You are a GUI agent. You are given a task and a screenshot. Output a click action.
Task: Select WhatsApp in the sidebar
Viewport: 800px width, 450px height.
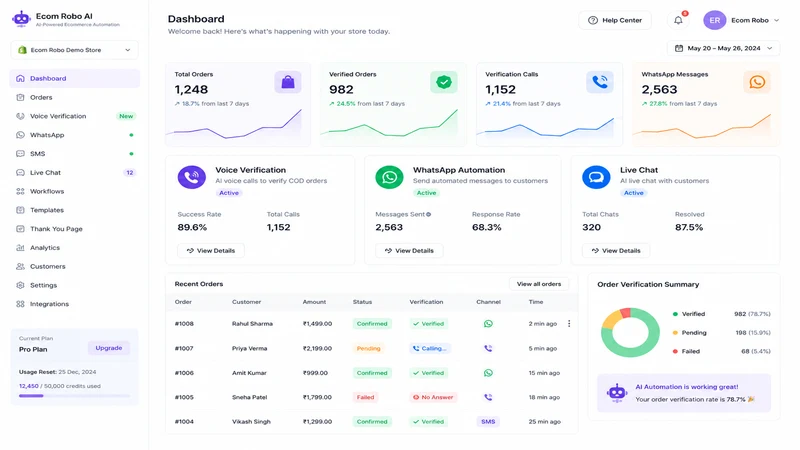74,135
